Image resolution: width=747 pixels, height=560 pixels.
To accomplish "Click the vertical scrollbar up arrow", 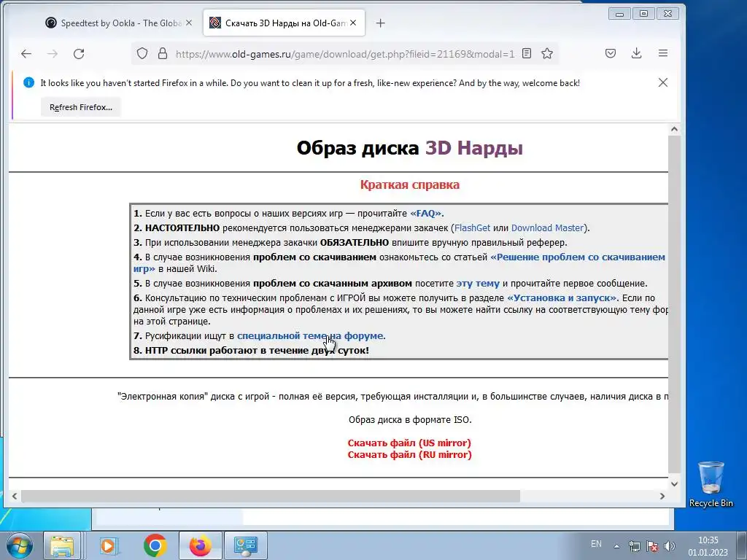I will pos(674,129).
